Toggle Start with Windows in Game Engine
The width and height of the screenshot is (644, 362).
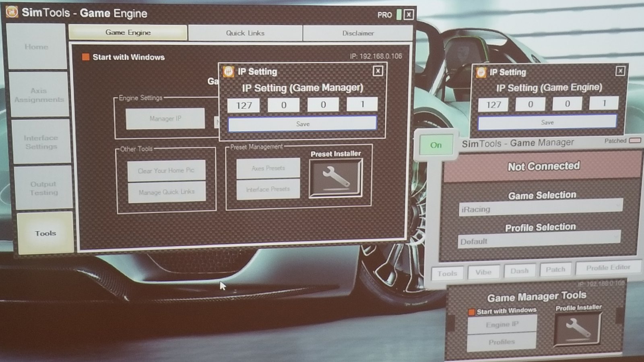(x=85, y=57)
